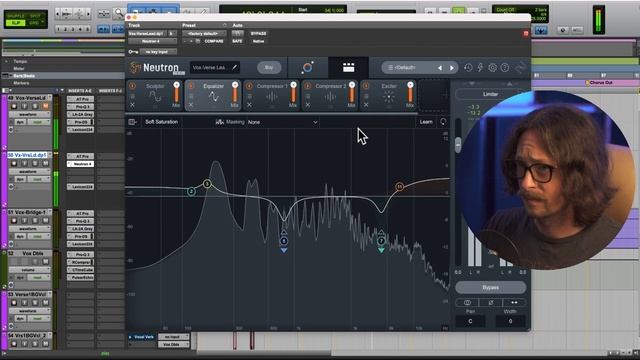The height and width of the screenshot is (360, 640).
Task: Select EQ node 3
Action: pos(207,184)
